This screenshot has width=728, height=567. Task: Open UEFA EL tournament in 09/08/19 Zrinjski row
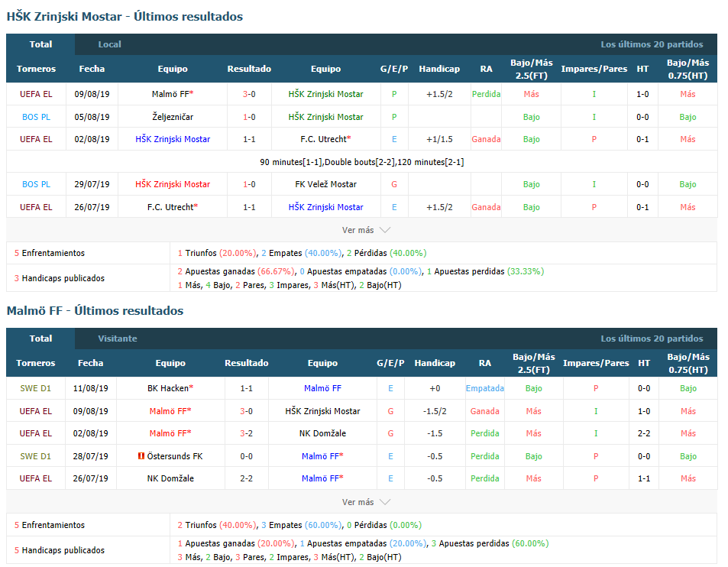(36, 94)
